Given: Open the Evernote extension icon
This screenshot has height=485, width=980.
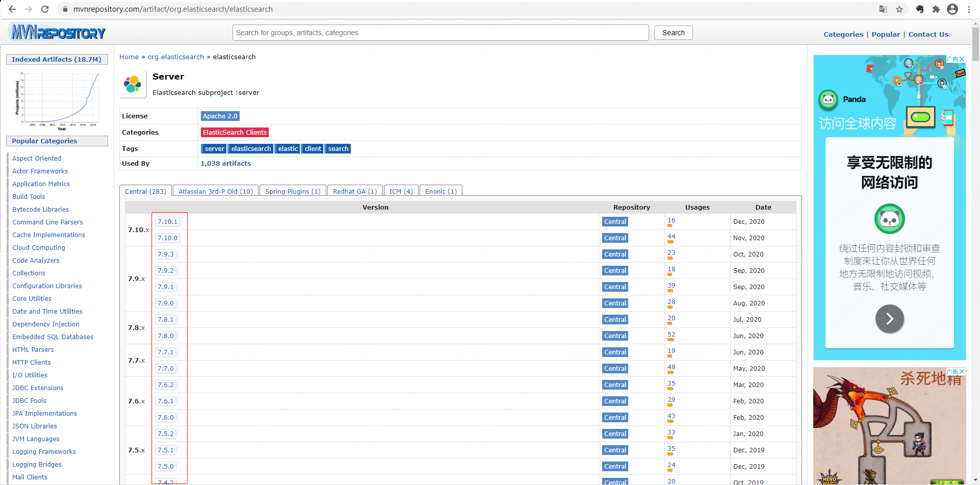Looking at the screenshot, I should 920,9.
